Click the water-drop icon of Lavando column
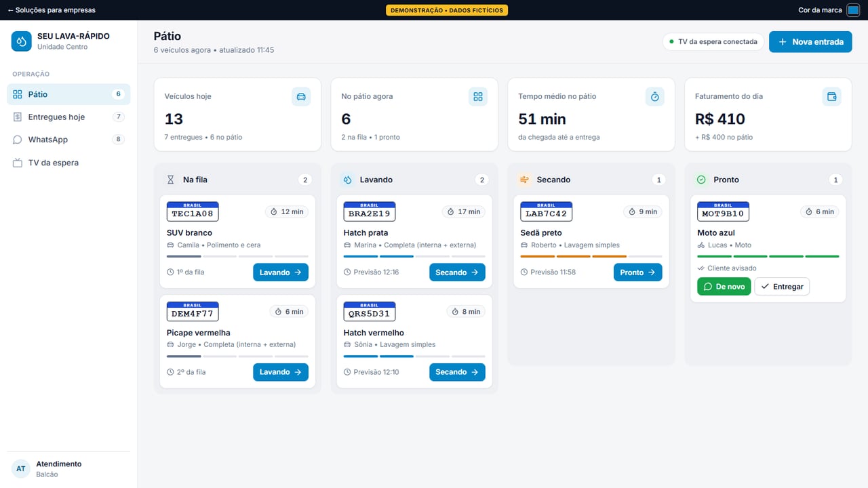Viewport: 868px width, 488px height. point(347,180)
